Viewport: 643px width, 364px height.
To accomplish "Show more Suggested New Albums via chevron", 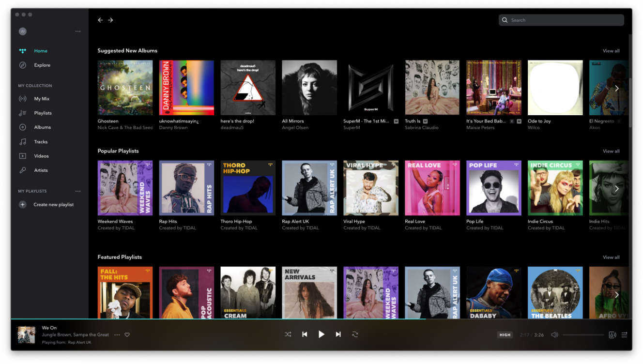I will pos(617,88).
